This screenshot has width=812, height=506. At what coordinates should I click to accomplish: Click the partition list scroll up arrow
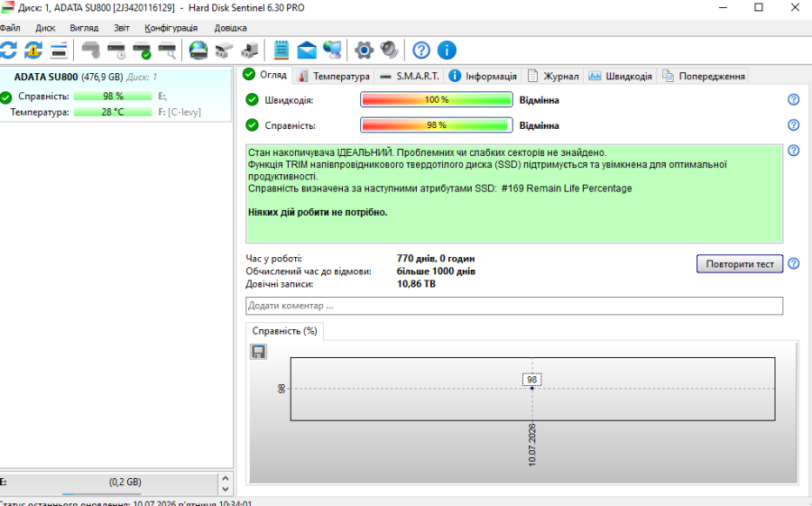[x=226, y=478]
